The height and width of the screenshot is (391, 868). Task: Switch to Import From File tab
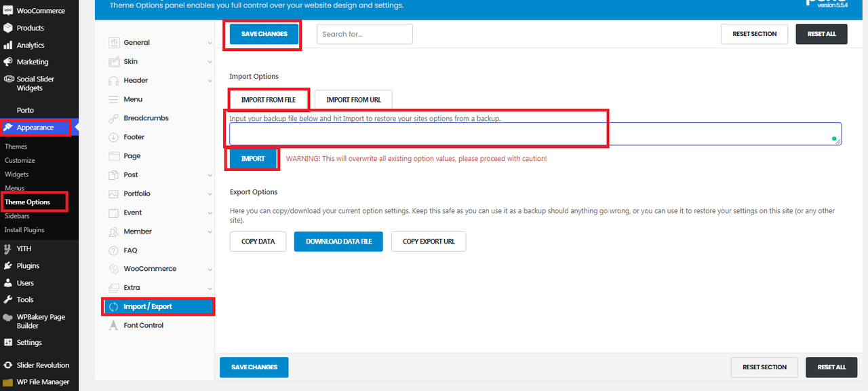[x=269, y=100]
